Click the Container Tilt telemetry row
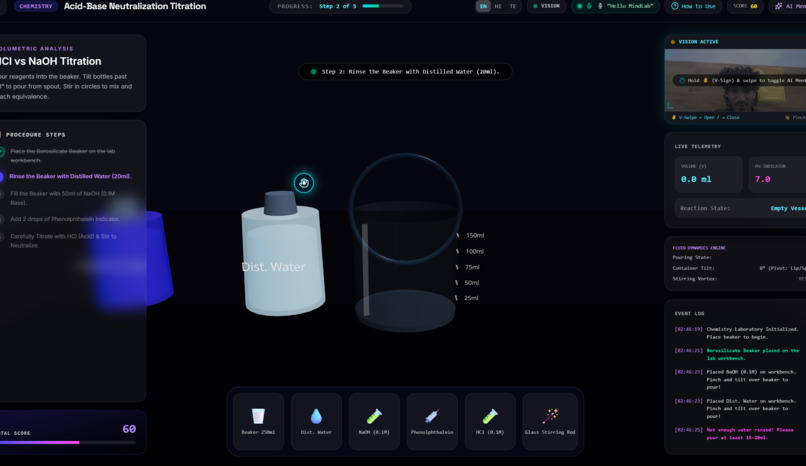This screenshot has height=466, width=806. [739, 268]
